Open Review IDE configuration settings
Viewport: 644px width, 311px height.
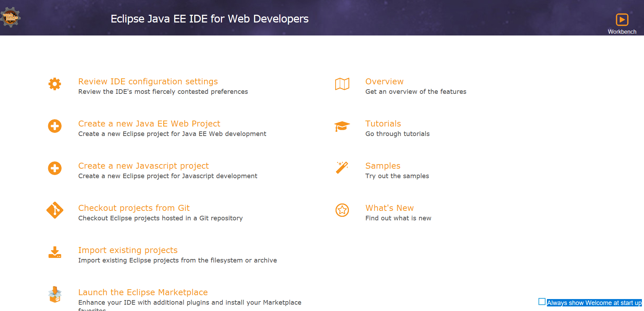click(148, 82)
